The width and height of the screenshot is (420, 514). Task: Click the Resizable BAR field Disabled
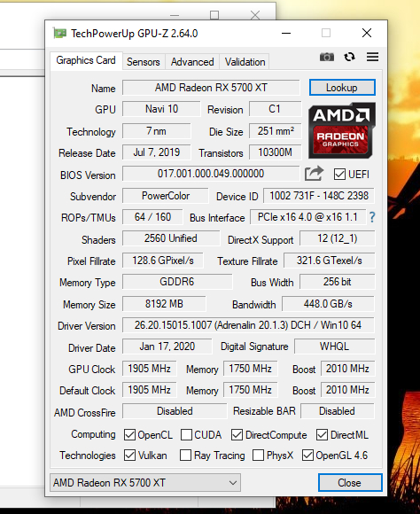coord(338,411)
